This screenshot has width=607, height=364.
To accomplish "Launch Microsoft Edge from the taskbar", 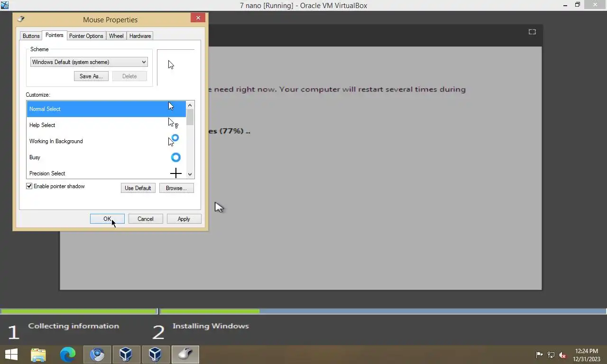I will 68,354.
